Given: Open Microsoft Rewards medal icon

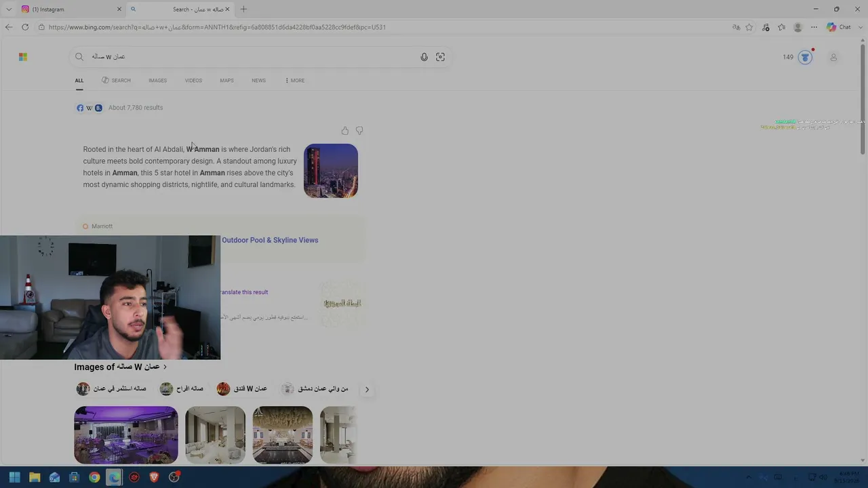Looking at the screenshot, I should tap(805, 57).
